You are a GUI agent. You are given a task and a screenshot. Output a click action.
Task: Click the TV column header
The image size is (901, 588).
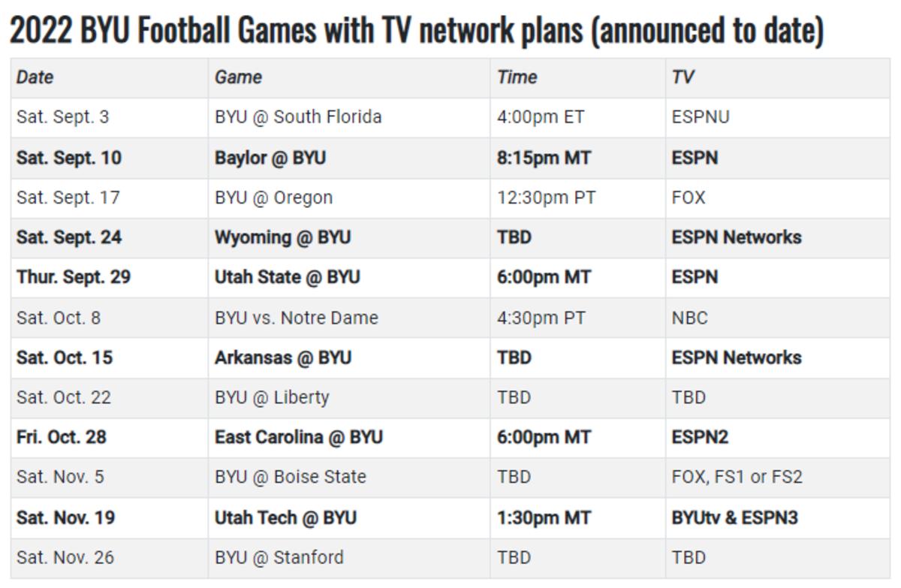[x=683, y=77]
